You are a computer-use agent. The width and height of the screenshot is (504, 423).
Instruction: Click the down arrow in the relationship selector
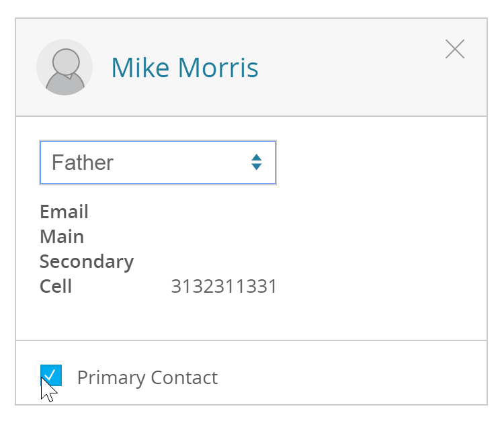coord(257,167)
